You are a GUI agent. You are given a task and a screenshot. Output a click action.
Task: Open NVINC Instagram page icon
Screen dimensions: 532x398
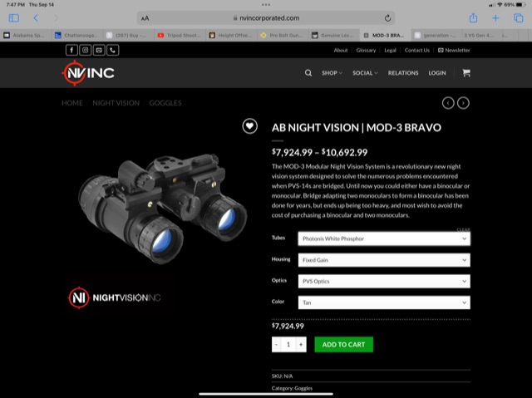pos(85,50)
